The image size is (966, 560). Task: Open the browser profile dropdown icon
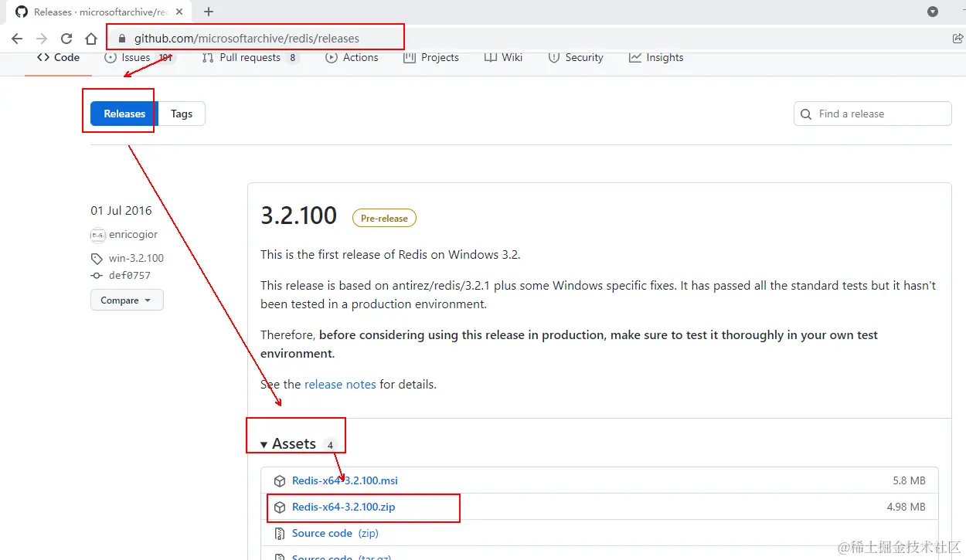tap(933, 12)
